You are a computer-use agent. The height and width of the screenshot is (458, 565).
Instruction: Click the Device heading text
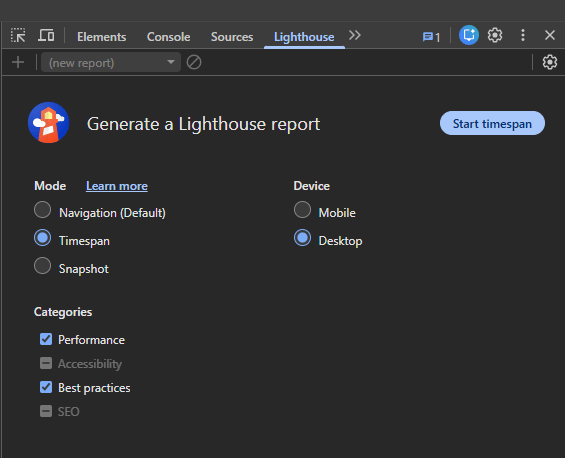pos(312,186)
